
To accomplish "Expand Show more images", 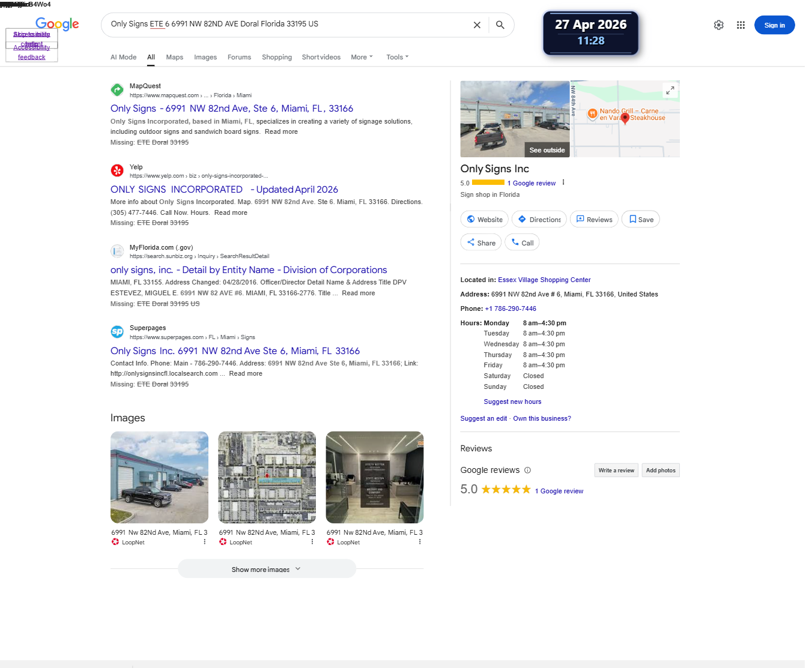I will [x=267, y=569].
